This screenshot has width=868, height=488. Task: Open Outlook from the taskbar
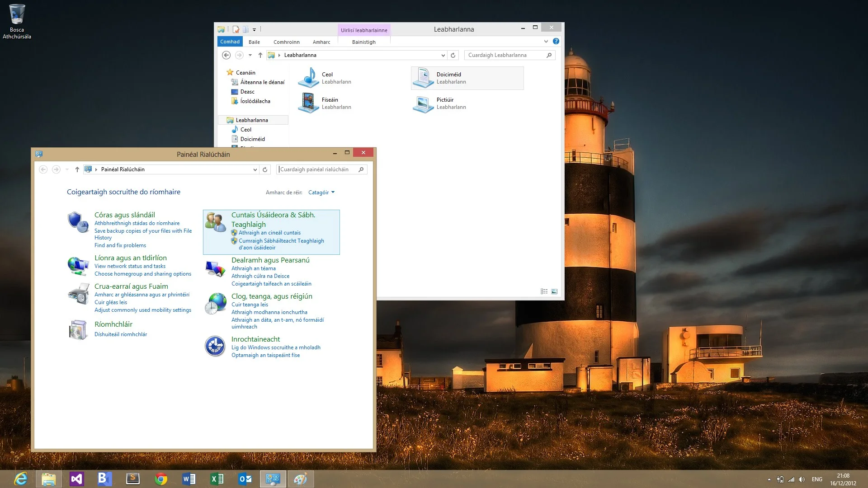[245, 479]
